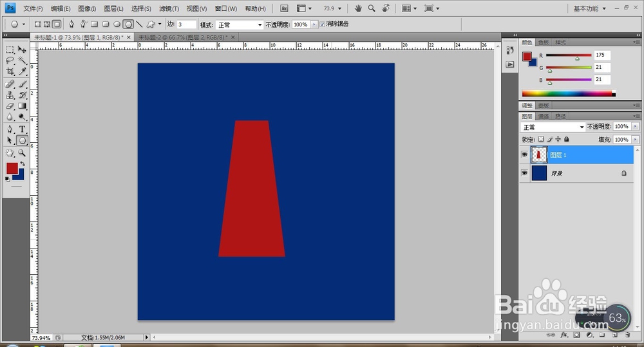
Task: Open layer blend mode dropdown 正常
Action: (553, 127)
